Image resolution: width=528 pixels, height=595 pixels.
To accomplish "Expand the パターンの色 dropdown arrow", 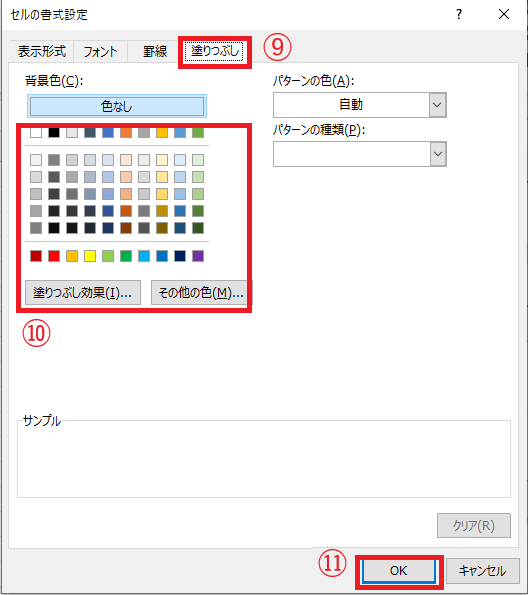I will [438, 105].
